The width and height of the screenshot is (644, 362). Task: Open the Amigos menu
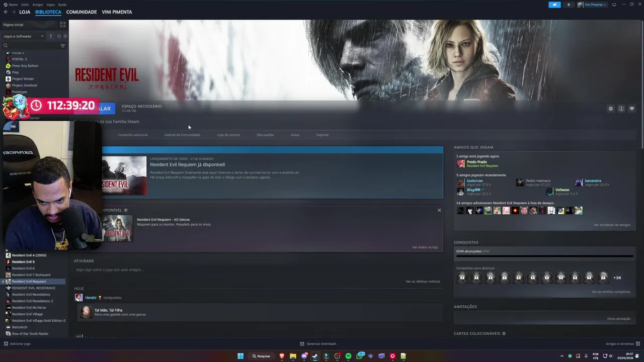(38, 5)
